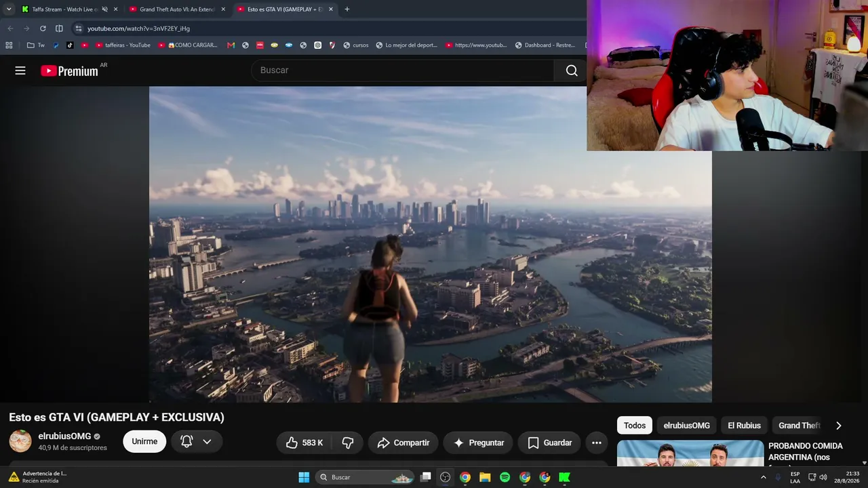Open PROBANDO COMIDA ARGENTINA video thumbnail
Viewport: 868px width, 488px height.
(690, 453)
